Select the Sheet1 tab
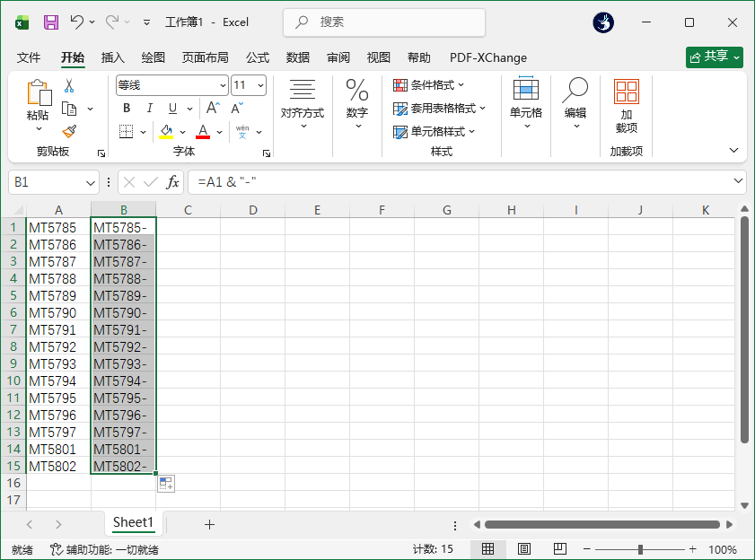The height and width of the screenshot is (560, 755). (133, 522)
